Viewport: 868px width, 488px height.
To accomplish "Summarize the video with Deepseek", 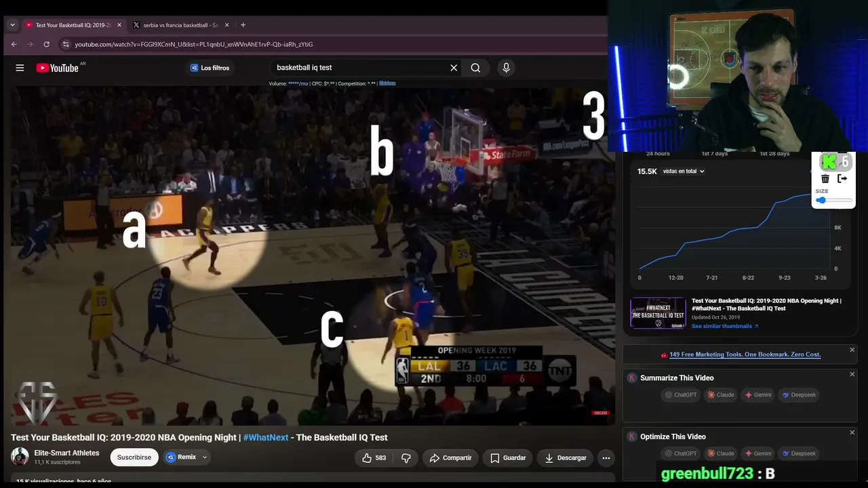I will 799,394.
